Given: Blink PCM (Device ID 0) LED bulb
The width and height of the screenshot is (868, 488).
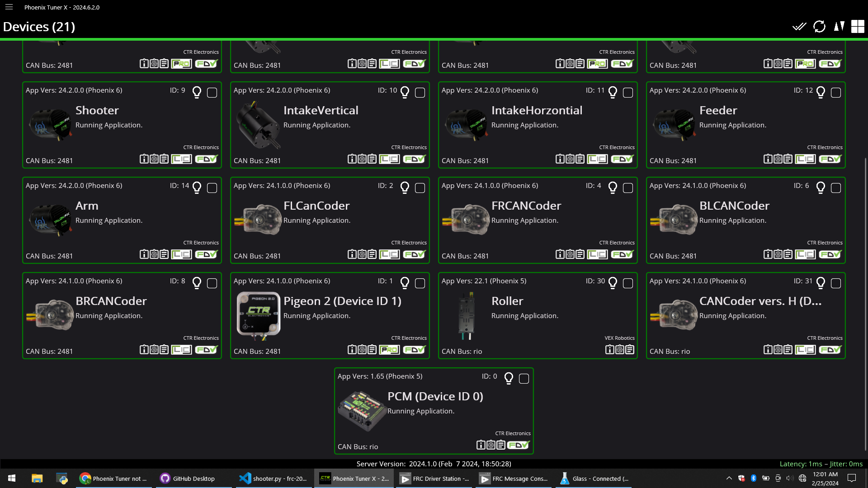Looking at the screenshot, I should pos(509,378).
